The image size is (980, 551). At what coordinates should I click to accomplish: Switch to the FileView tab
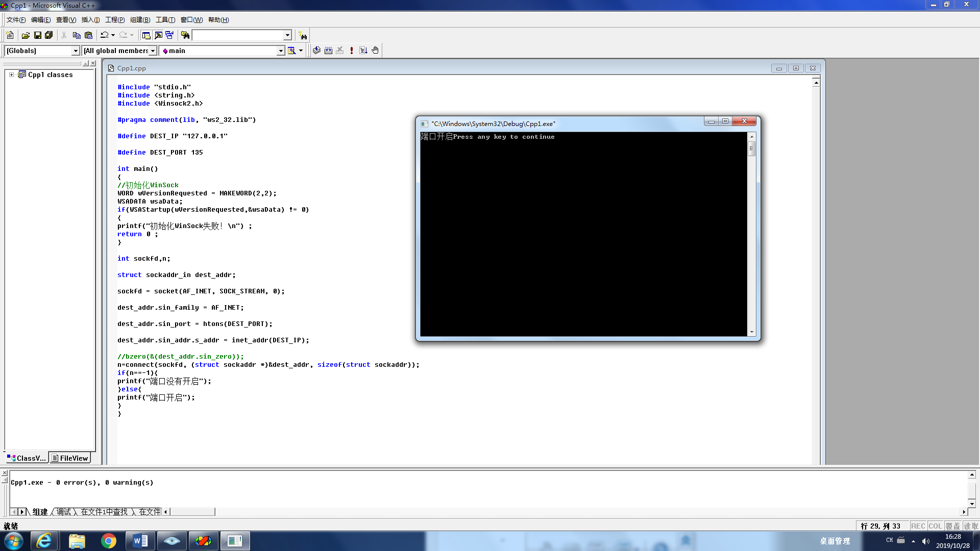[x=70, y=458]
